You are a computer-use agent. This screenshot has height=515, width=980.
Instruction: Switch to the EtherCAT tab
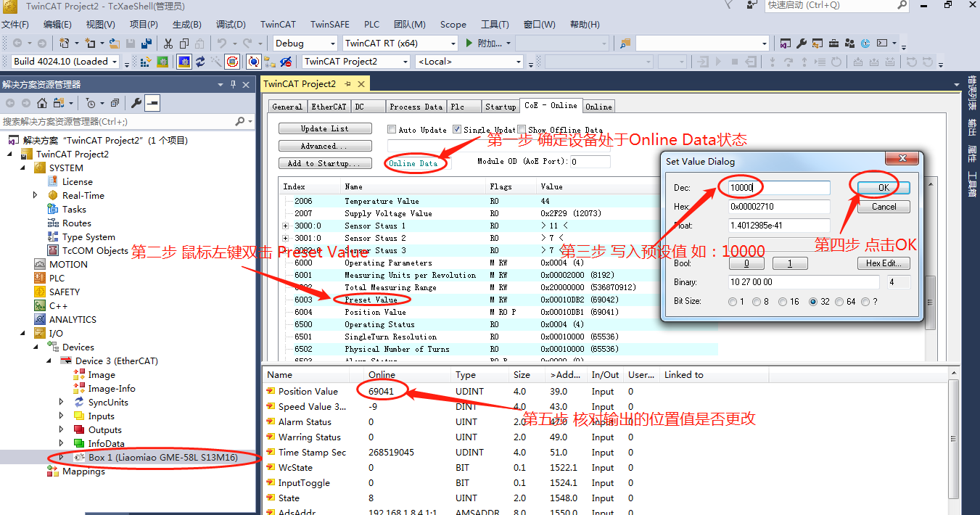coord(329,107)
